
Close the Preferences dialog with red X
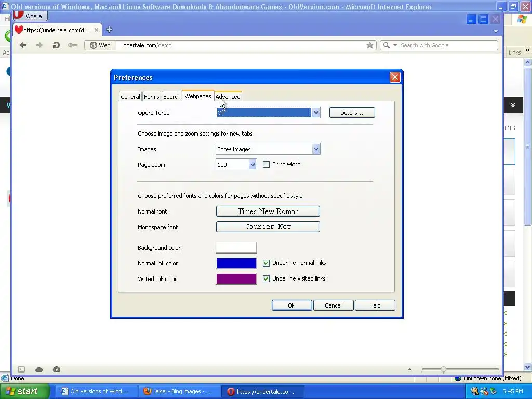point(395,77)
